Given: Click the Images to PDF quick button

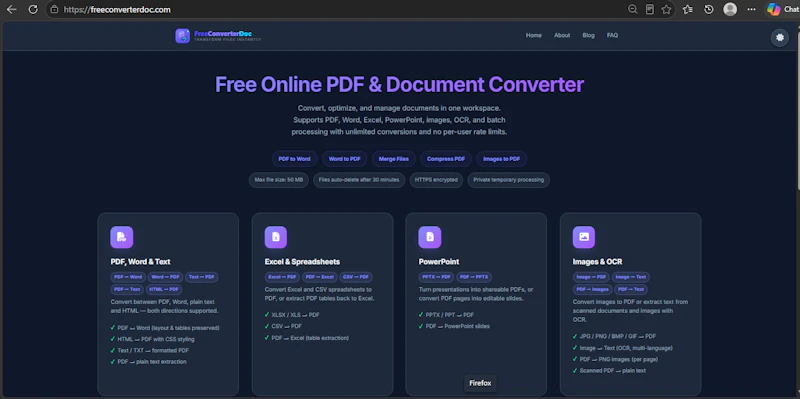Looking at the screenshot, I should [x=502, y=159].
